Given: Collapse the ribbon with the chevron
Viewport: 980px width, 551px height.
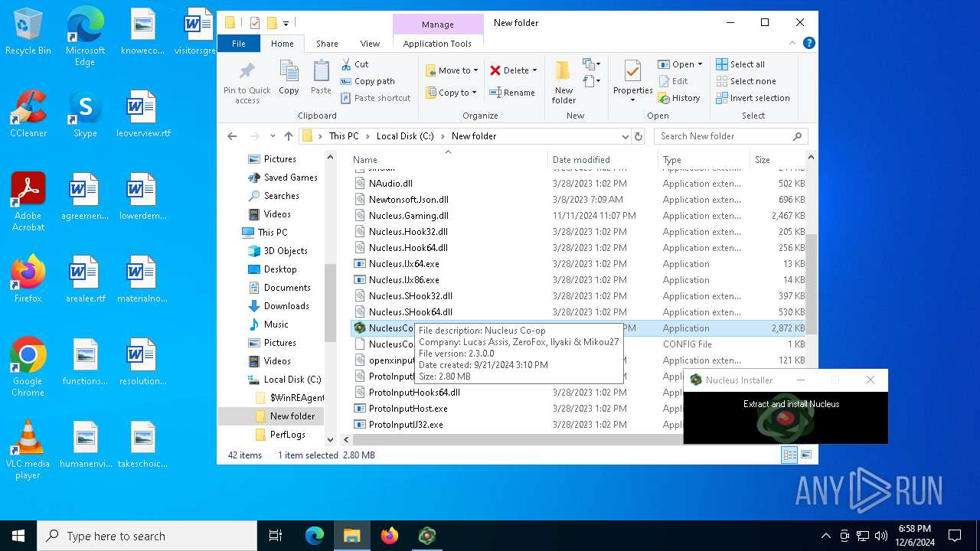Looking at the screenshot, I should click(x=794, y=44).
